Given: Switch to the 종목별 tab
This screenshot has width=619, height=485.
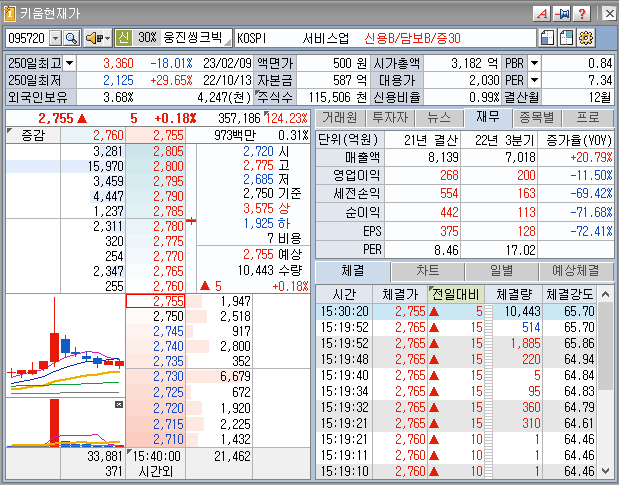Looking at the screenshot, I should tap(537, 117).
